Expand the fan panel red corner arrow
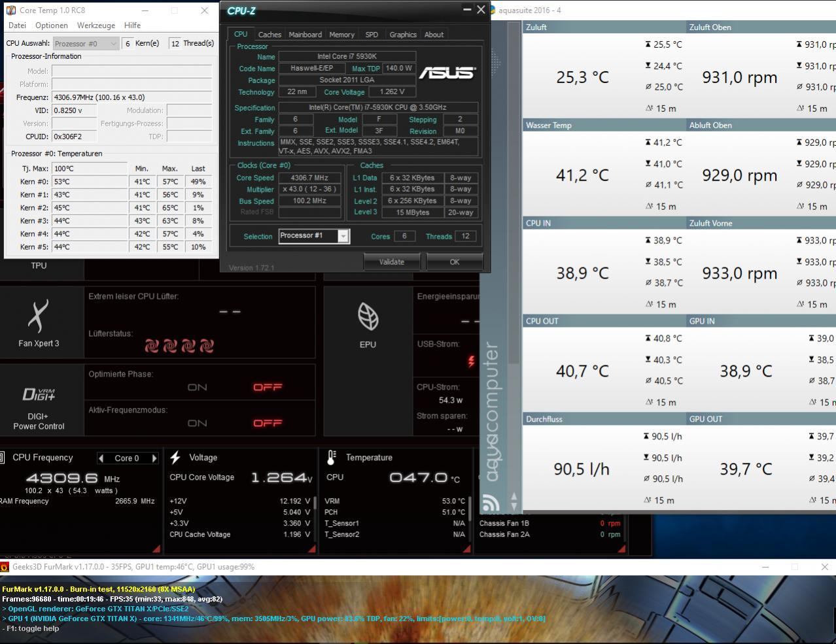 620,549
